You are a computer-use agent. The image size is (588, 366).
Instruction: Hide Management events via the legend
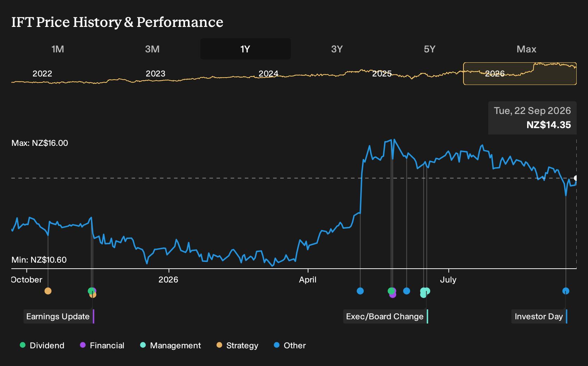(171, 345)
